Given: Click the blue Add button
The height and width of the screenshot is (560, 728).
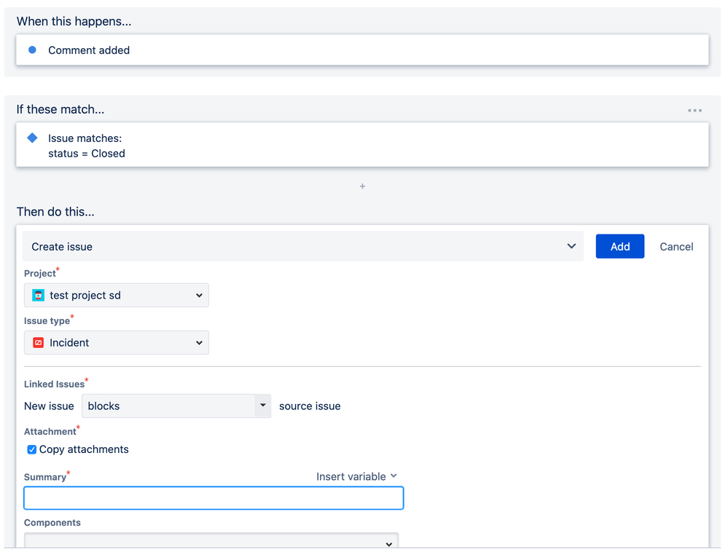Looking at the screenshot, I should pyautogui.click(x=620, y=246).
